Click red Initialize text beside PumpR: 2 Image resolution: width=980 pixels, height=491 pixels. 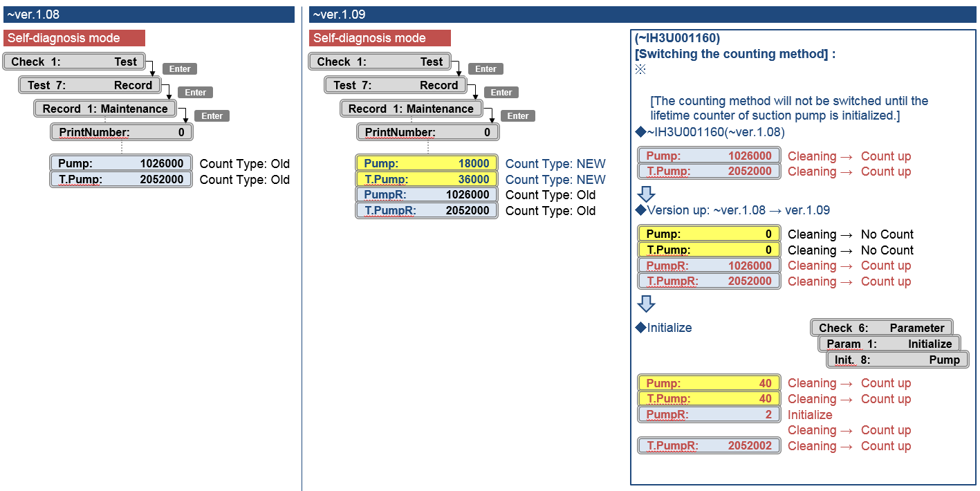tap(810, 415)
